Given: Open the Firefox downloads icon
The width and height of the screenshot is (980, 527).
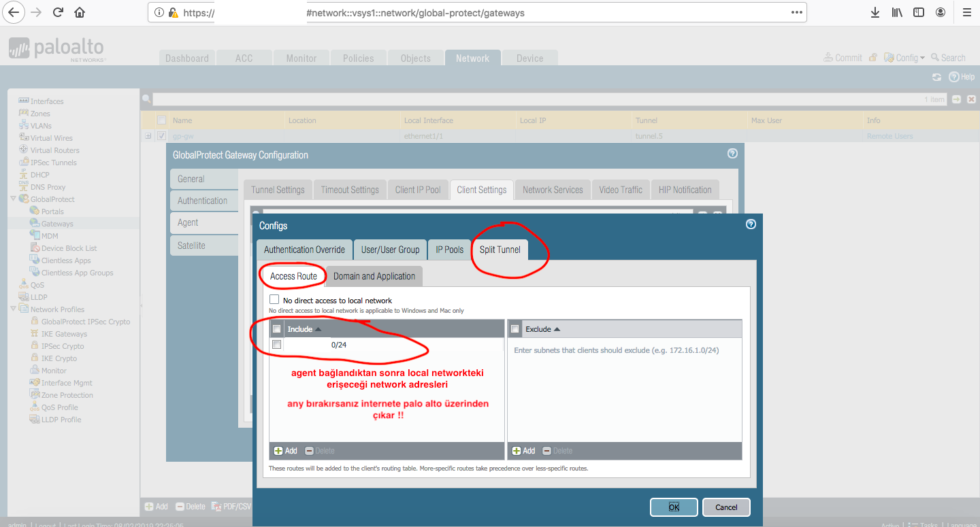Looking at the screenshot, I should coord(875,12).
